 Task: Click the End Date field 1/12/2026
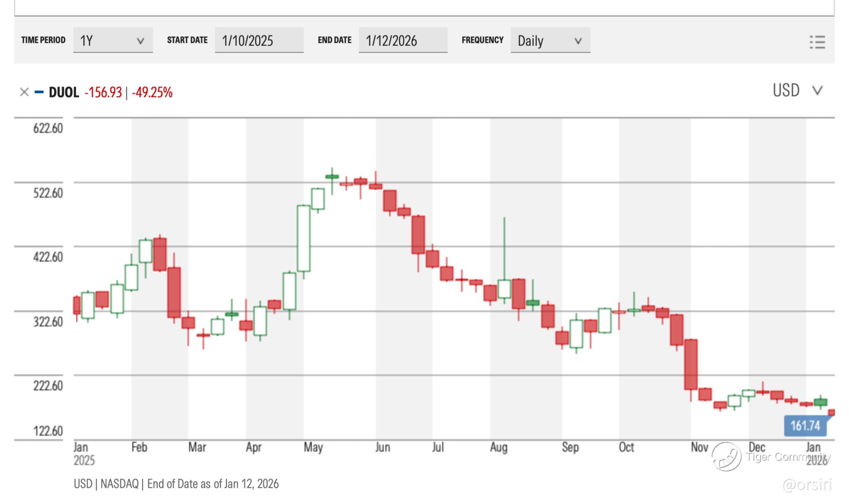402,40
